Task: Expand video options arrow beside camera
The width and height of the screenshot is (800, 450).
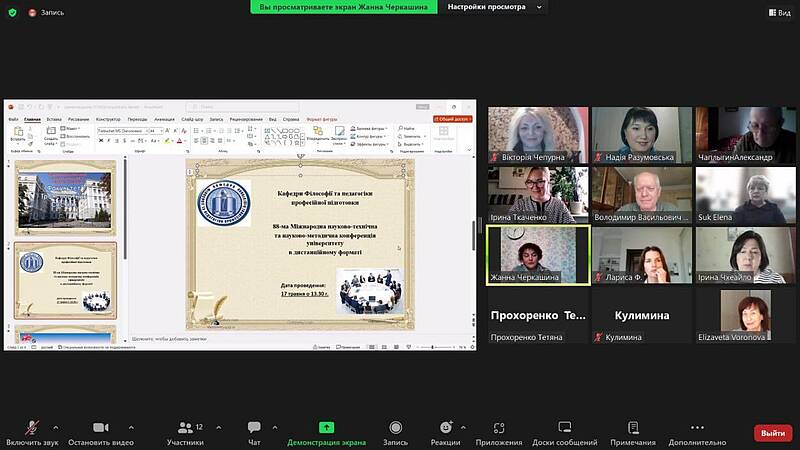Action: point(131,428)
